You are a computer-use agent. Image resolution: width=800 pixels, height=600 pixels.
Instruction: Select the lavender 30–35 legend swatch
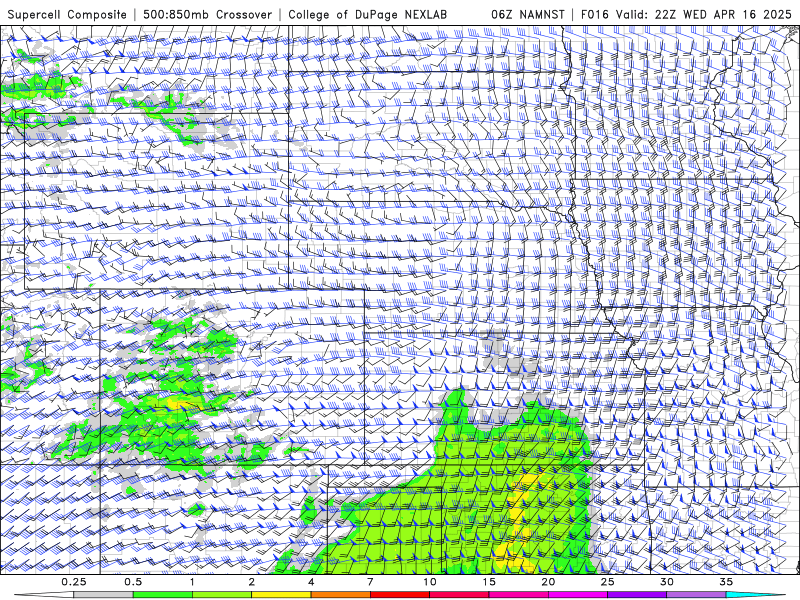[x=696, y=595]
